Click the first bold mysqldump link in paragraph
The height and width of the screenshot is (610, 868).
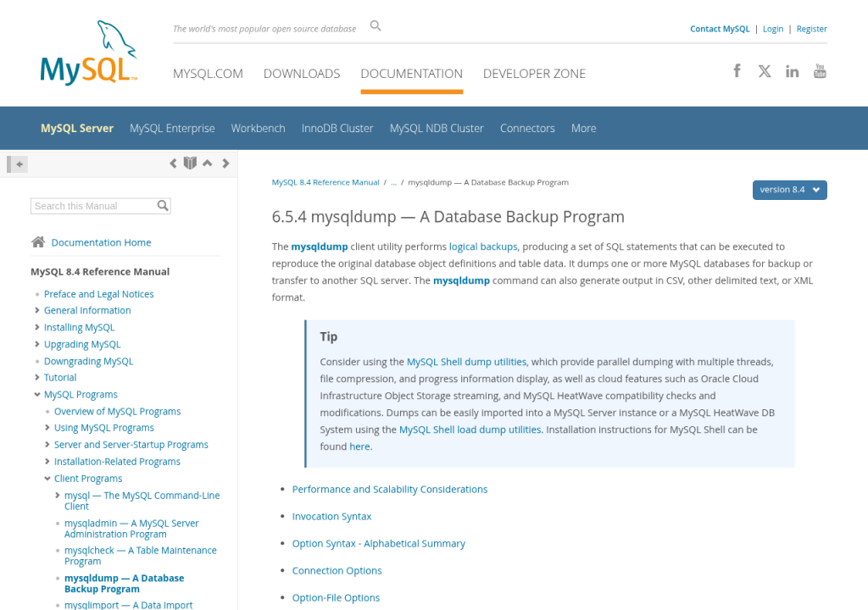tap(320, 247)
